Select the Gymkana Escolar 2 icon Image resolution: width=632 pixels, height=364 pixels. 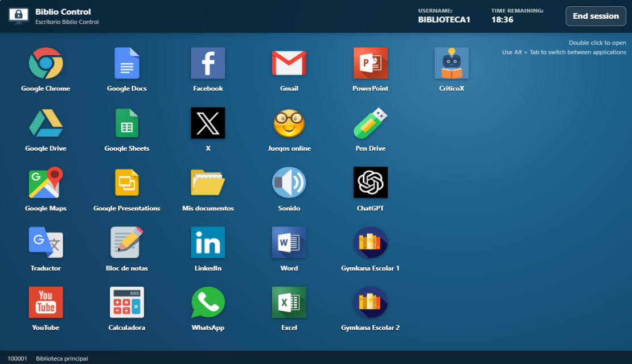click(371, 303)
